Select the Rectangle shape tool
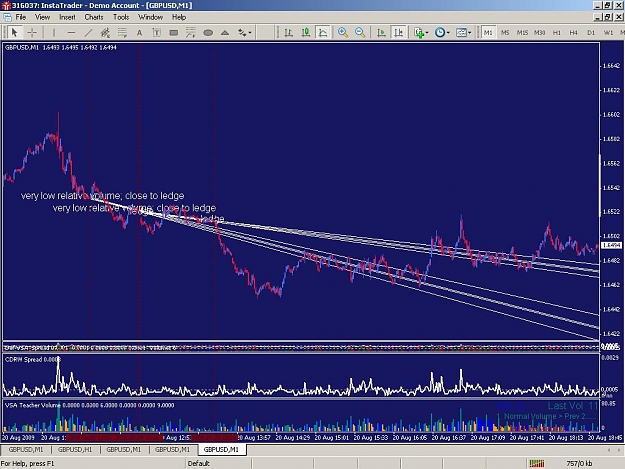 174,32
